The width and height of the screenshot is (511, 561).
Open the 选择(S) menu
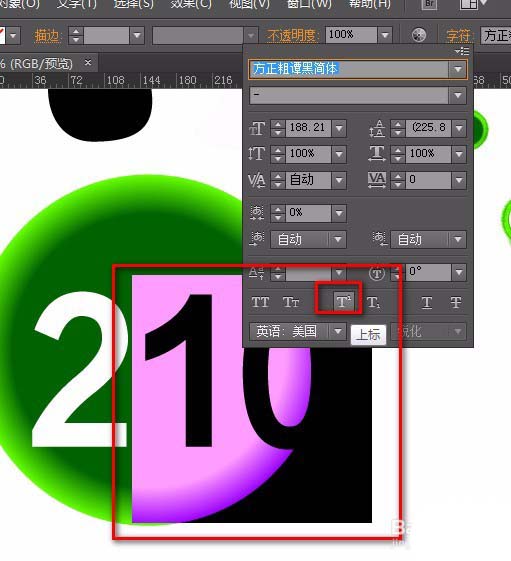click(x=133, y=4)
